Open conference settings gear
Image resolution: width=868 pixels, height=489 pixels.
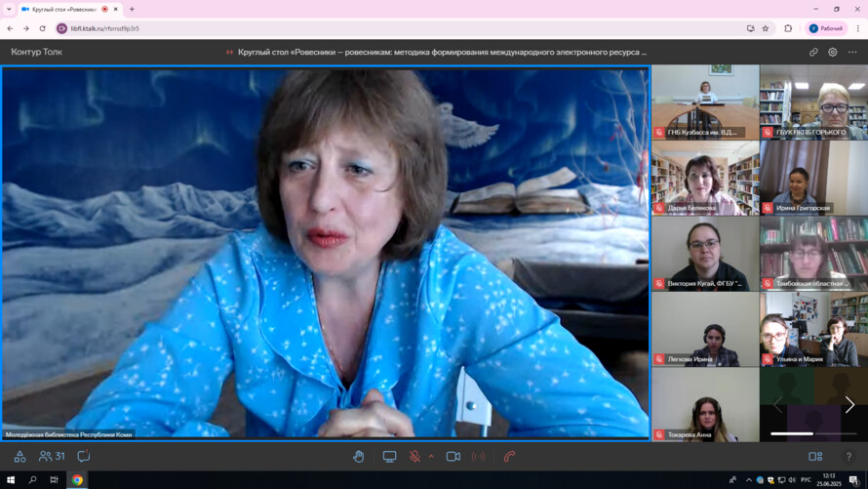[833, 52]
